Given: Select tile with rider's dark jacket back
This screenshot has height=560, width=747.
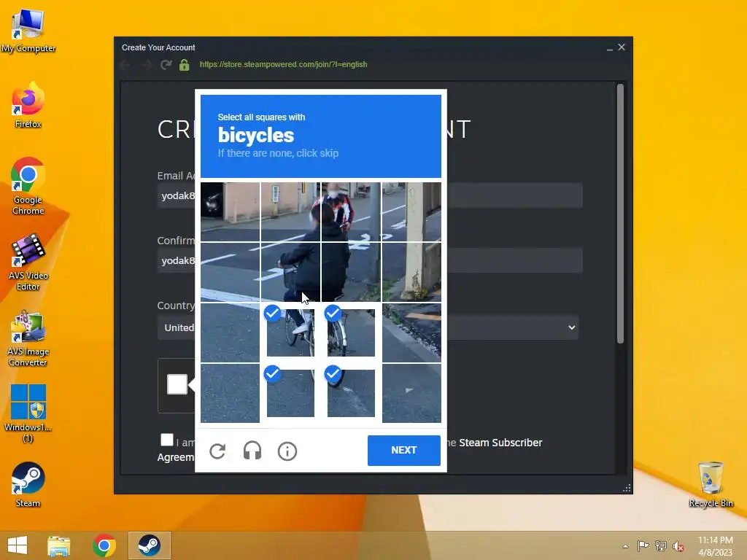Looking at the screenshot, I should [x=351, y=272].
